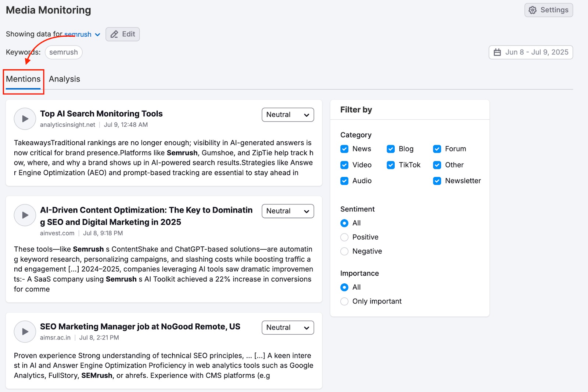Play the Top AI Search Monitoring Tools mention

25,119
